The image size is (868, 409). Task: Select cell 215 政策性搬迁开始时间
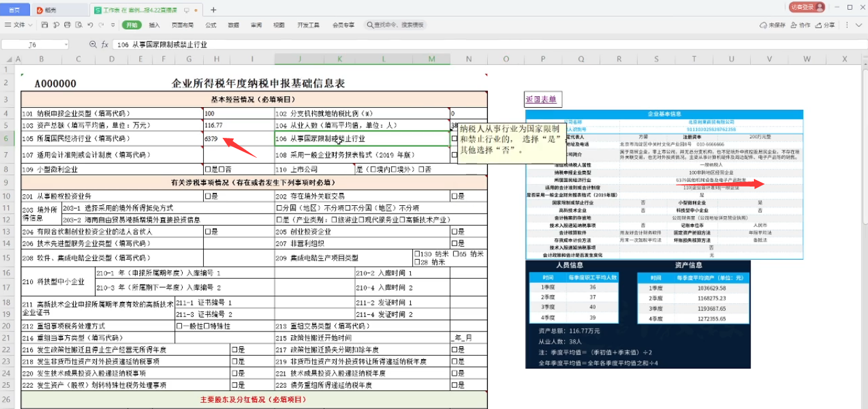click(x=362, y=337)
